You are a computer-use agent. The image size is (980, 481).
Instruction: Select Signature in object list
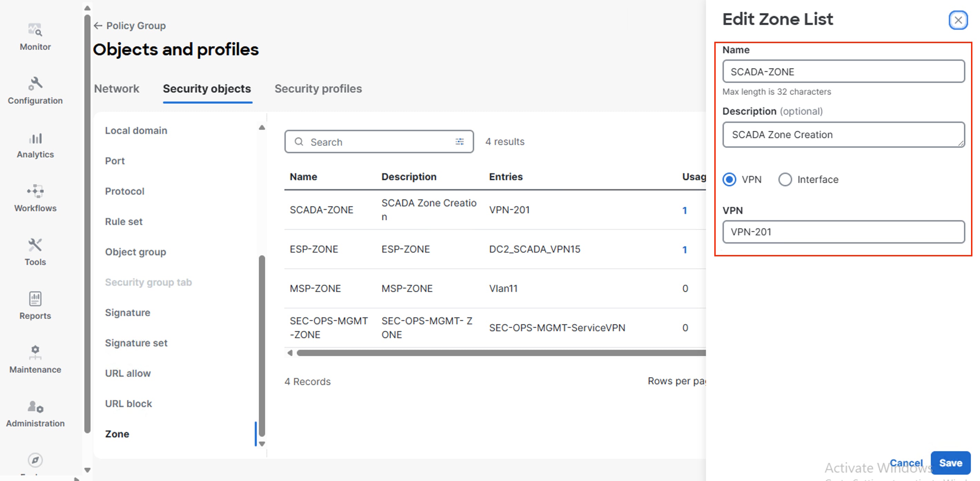[127, 313]
